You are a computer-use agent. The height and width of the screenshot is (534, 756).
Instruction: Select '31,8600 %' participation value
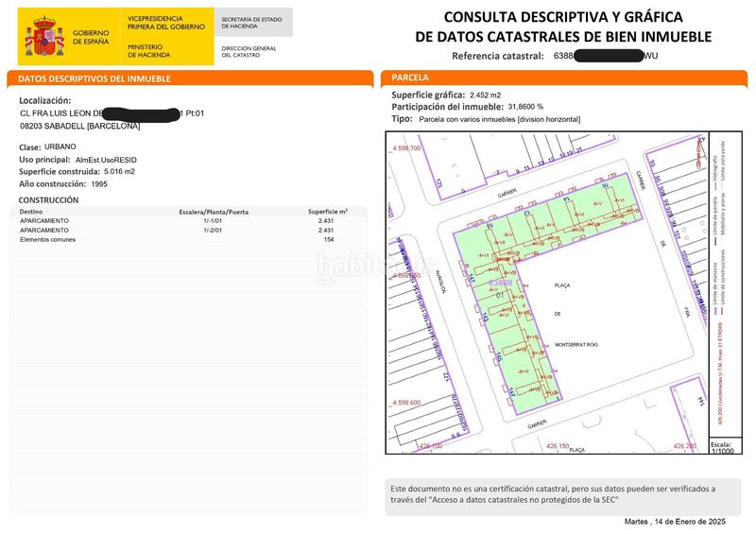(x=525, y=107)
